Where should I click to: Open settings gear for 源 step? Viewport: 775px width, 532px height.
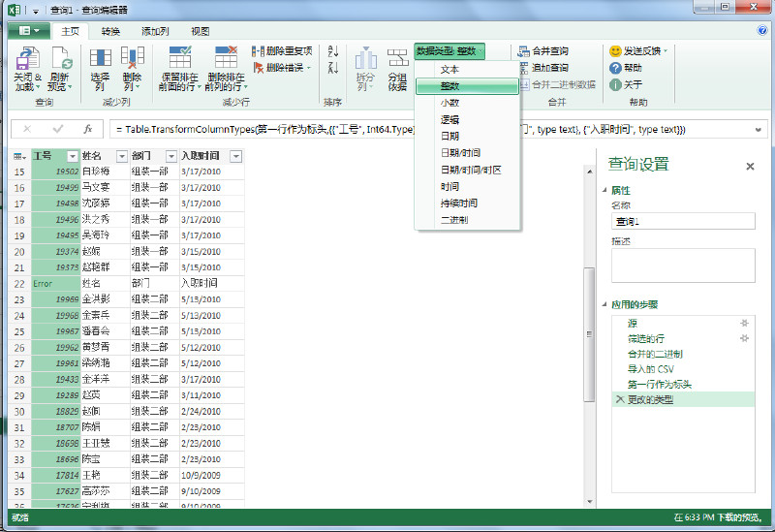point(744,324)
